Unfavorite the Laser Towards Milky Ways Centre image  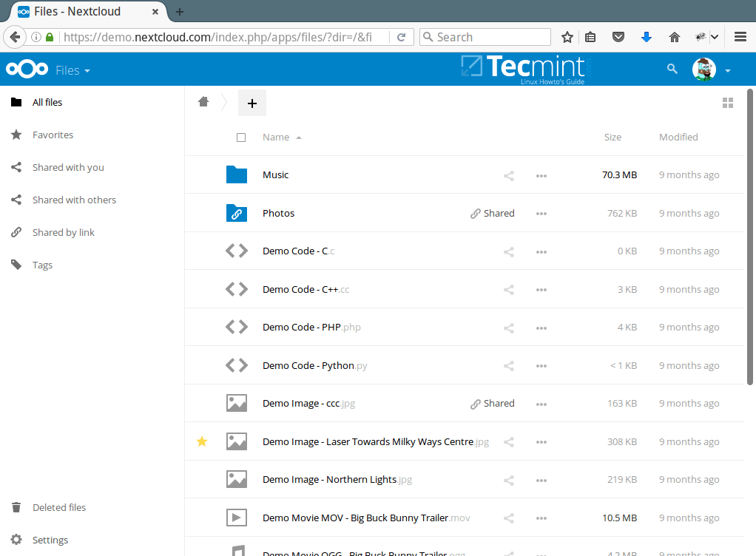click(201, 441)
